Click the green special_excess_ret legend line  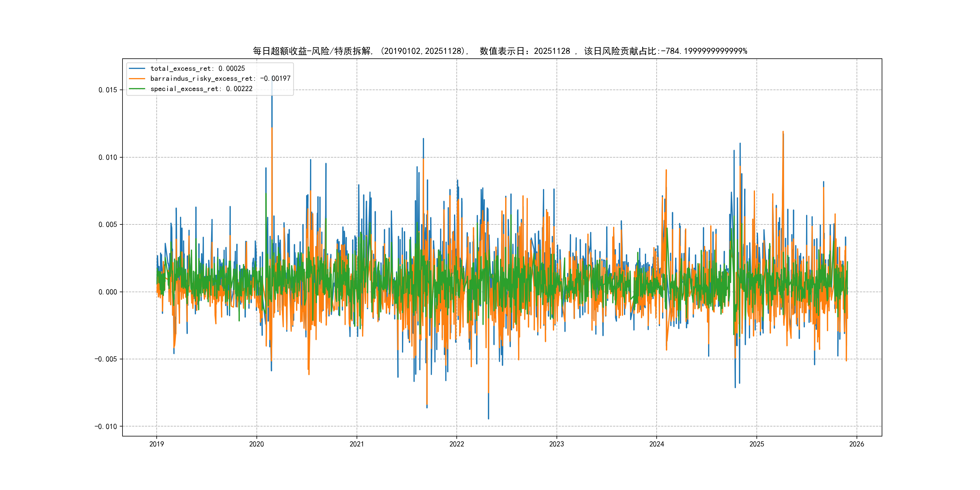coord(137,89)
